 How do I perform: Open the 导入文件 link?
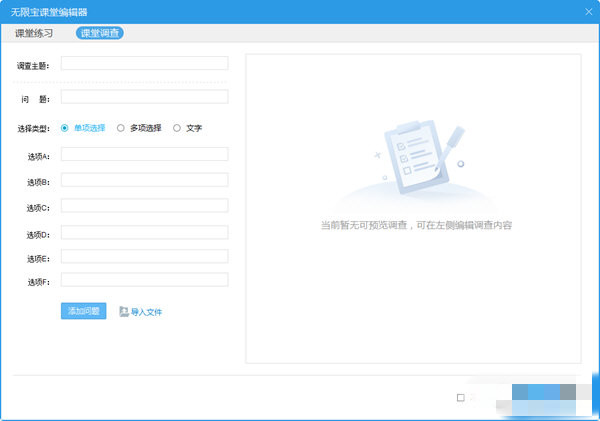[x=146, y=312]
